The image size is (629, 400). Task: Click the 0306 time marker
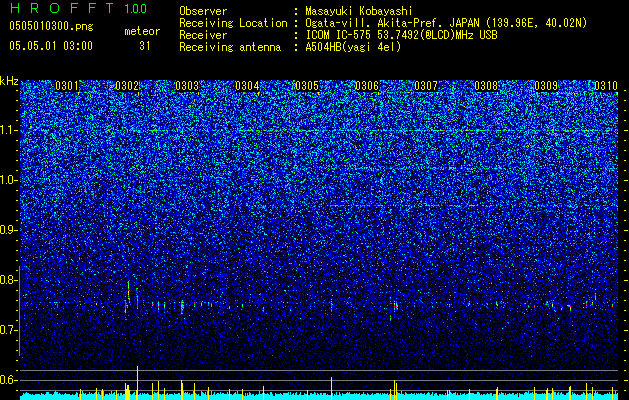click(367, 86)
